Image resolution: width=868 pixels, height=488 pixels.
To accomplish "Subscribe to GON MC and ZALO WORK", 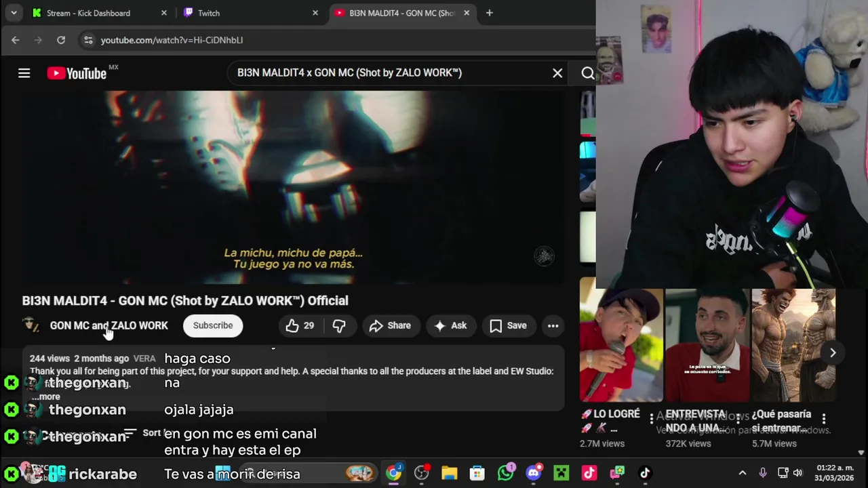I will pos(213,325).
